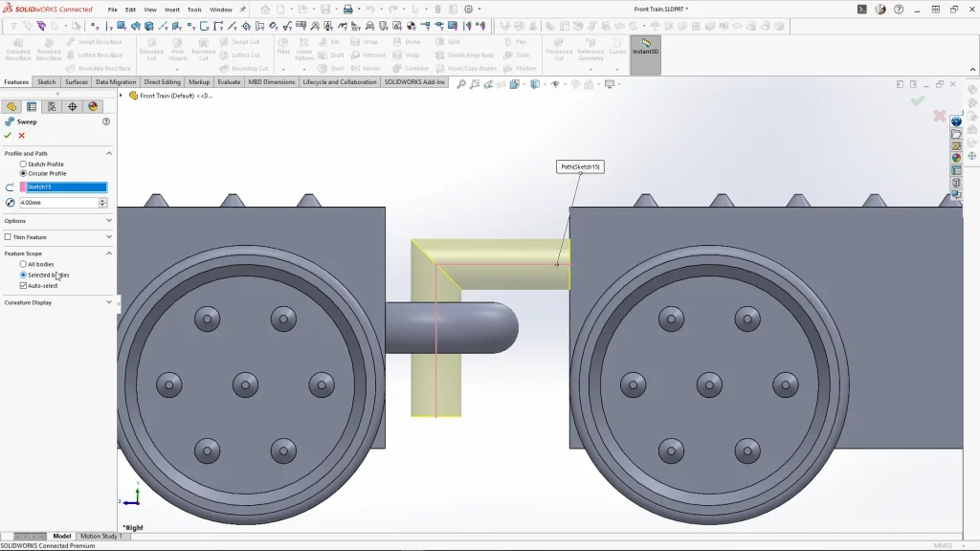Click the Sketch15 path selection box
The height and width of the screenshot is (551, 980).
coord(66,187)
